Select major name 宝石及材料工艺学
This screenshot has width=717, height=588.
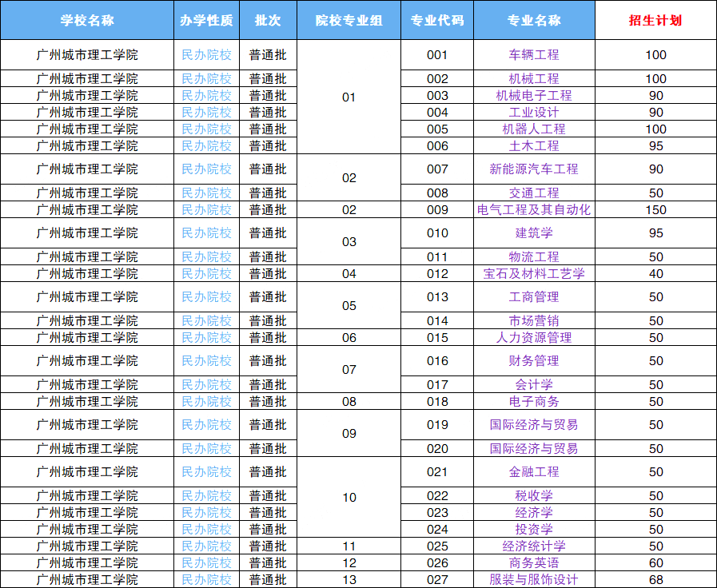534,274
